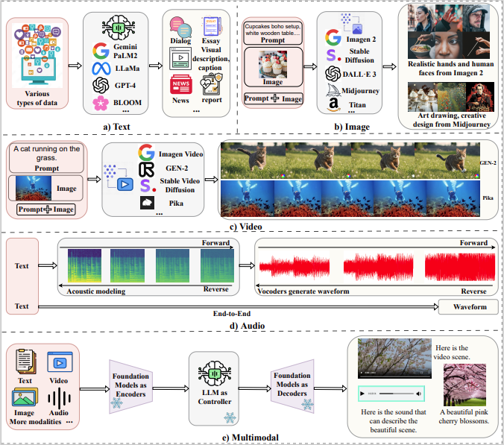The width and height of the screenshot is (504, 445).
Task: Click the 'b) Image' section label
Action: click(x=352, y=127)
